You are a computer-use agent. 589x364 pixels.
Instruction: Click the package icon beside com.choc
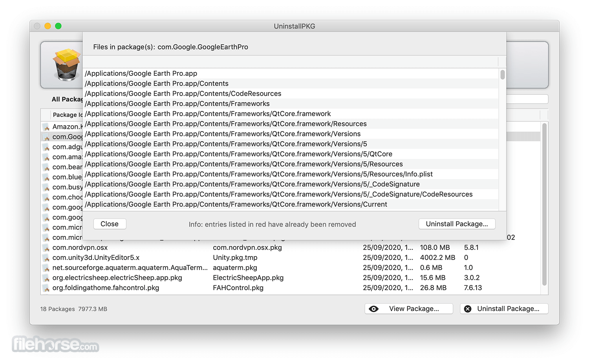46,198
